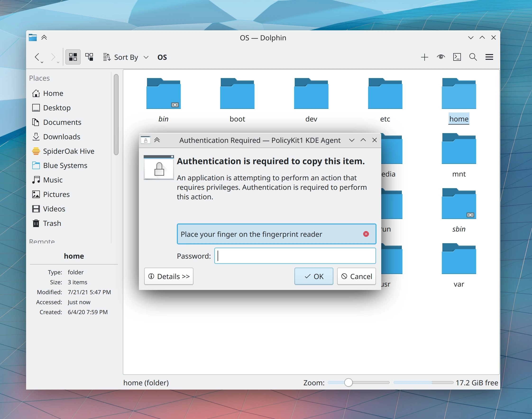Open the embedded terminal panel icon

(x=457, y=57)
